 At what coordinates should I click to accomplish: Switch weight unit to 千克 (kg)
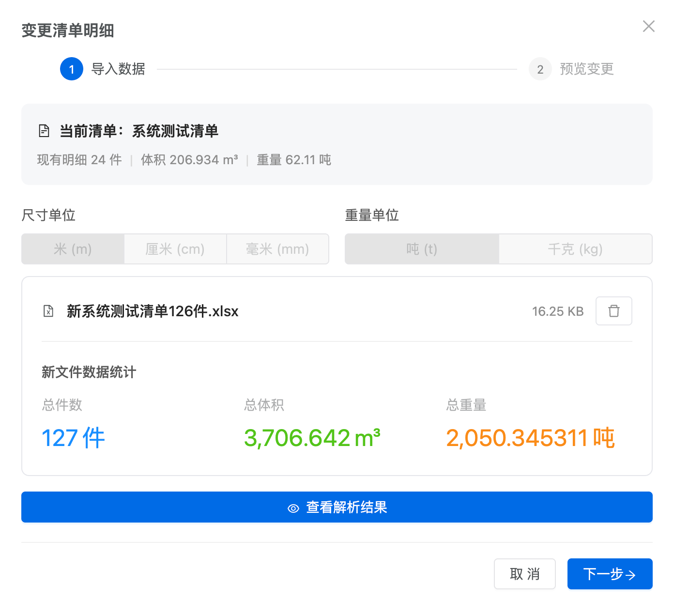coord(575,249)
